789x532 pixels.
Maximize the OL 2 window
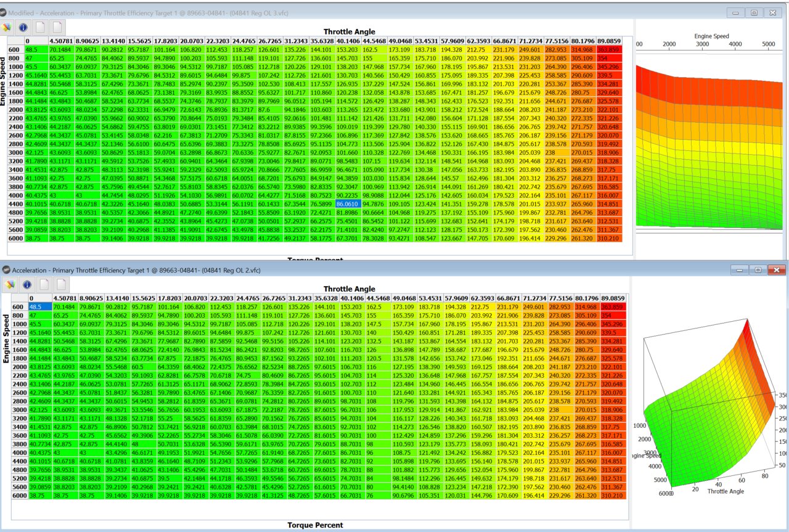coord(758,269)
